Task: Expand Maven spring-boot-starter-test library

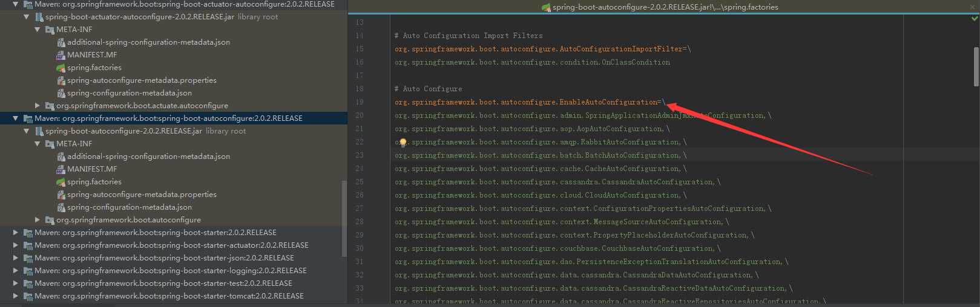Action: [16, 283]
